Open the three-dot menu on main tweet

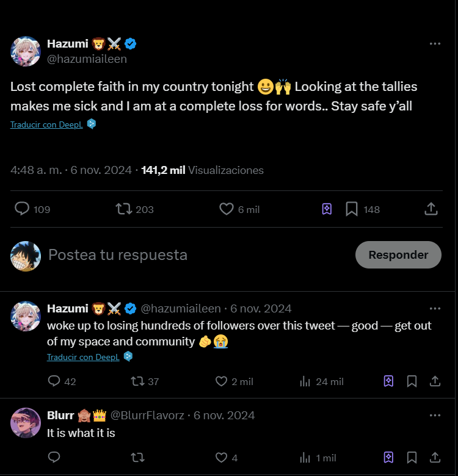pyautogui.click(x=435, y=44)
